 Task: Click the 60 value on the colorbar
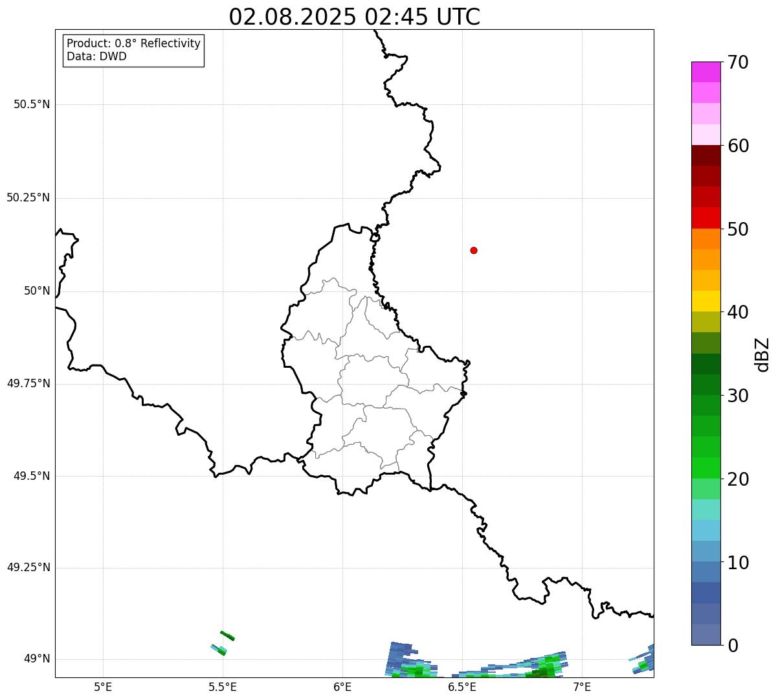point(738,146)
